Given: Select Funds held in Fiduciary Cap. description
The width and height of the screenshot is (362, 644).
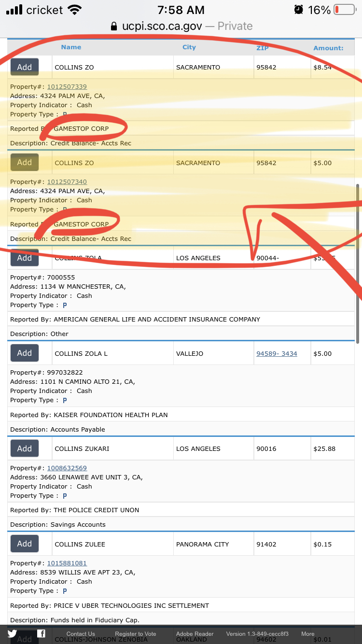Looking at the screenshot, I should click(x=95, y=620).
